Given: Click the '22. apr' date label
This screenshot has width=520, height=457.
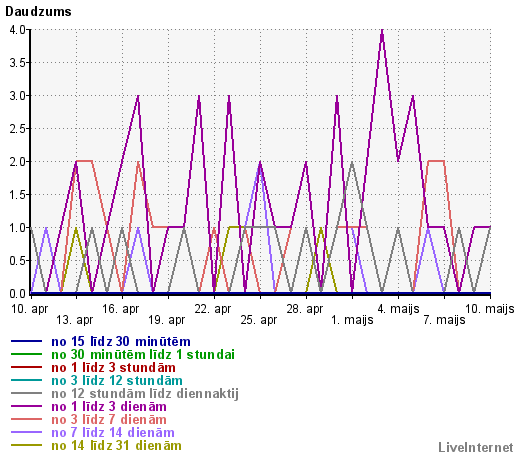Looking at the screenshot, I should [213, 309].
